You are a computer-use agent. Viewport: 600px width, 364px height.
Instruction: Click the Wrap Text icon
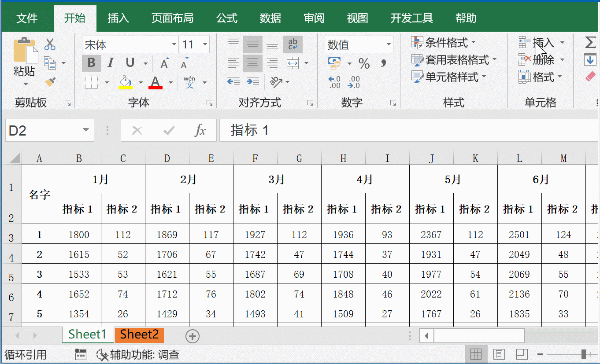(293, 44)
